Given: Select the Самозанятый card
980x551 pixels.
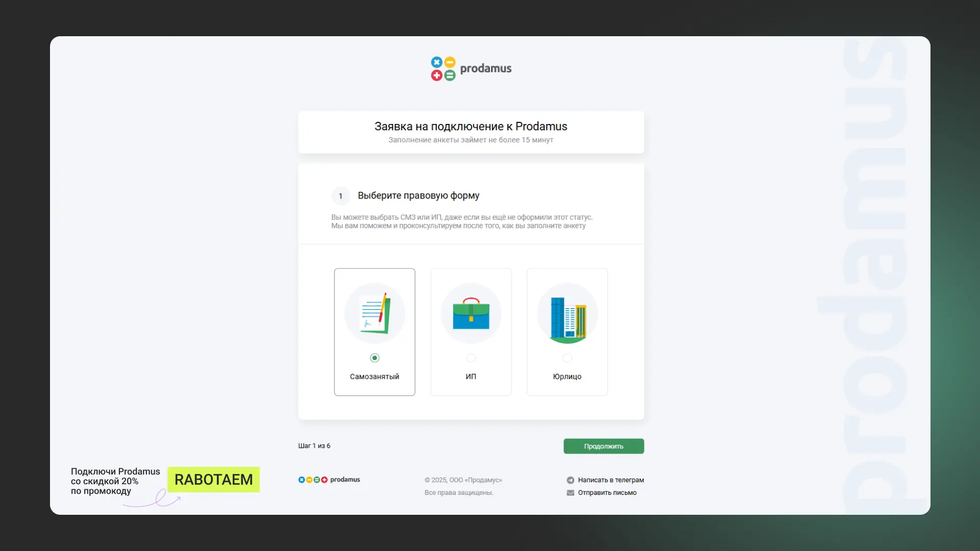Looking at the screenshot, I should [x=375, y=332].
